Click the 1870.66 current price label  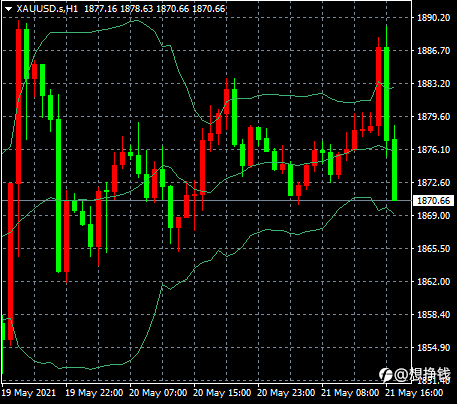(x=433, y=201)
